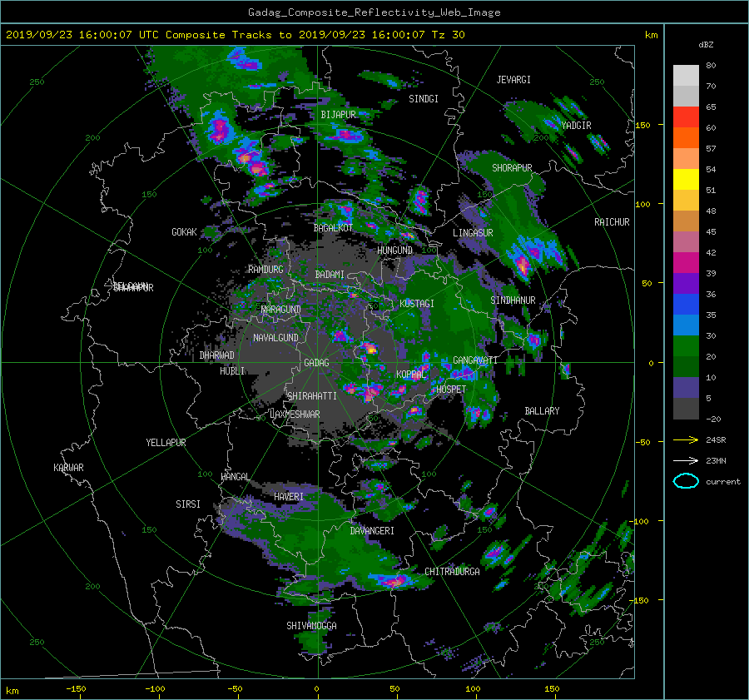The height and width of the screenshot is (700, 749).
Task: Click the BALLARY city label
Action: coord(542,411)
